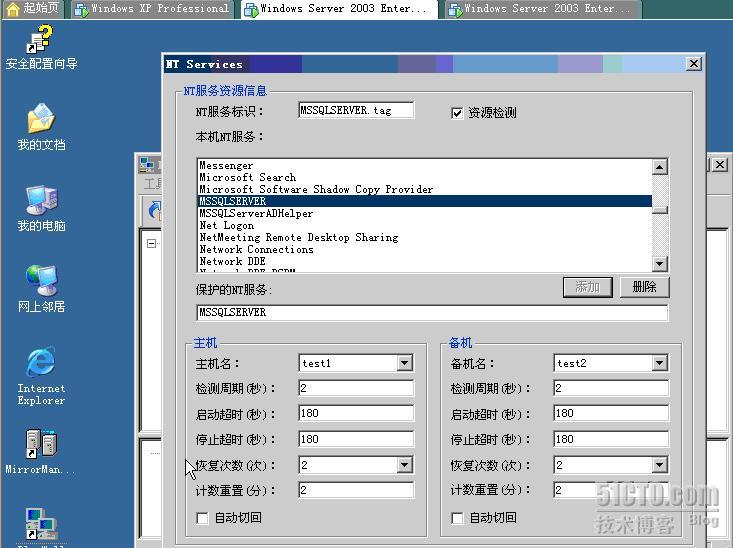Click 主机 检测周期 field
Viewport: 733px width, 548px height.
point(356,388)
